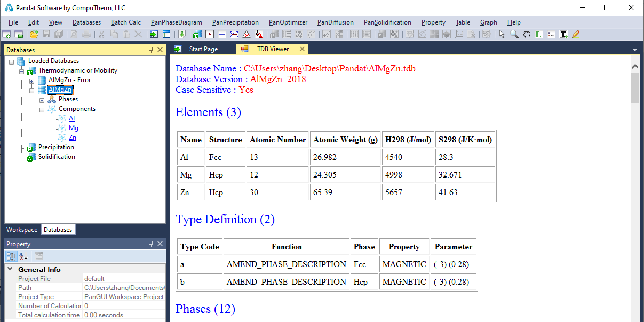Click the line calculation toolbar icon

(222, 35)
